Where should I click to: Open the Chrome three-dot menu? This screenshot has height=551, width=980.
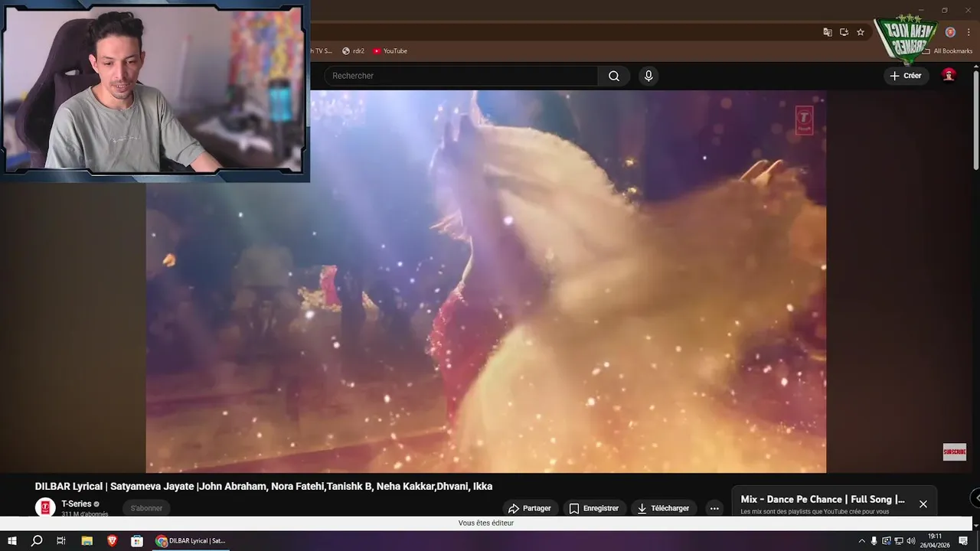coord(969,32)
